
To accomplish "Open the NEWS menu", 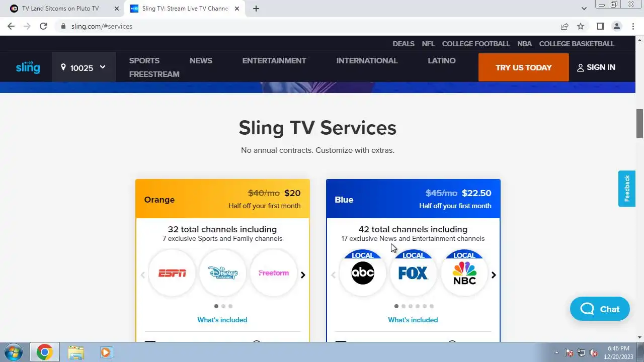I will (201, 60).
